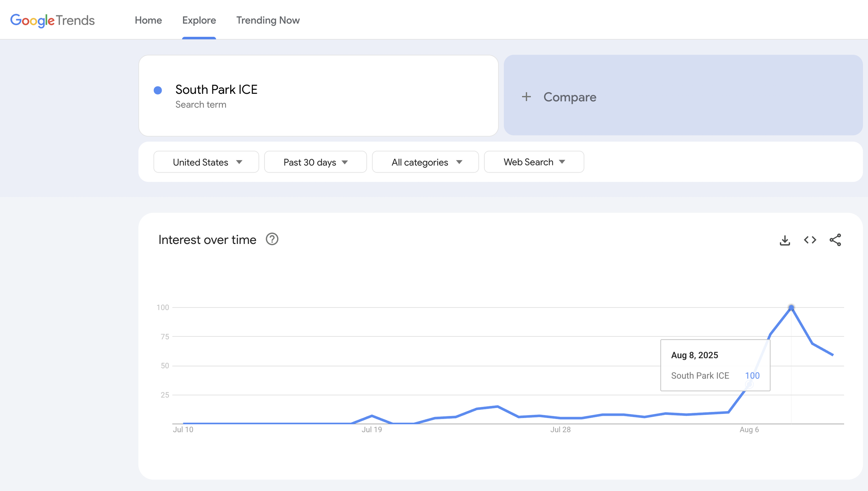868x491 pixels.
Task: Switch to the Home tab
Action: 148,21
